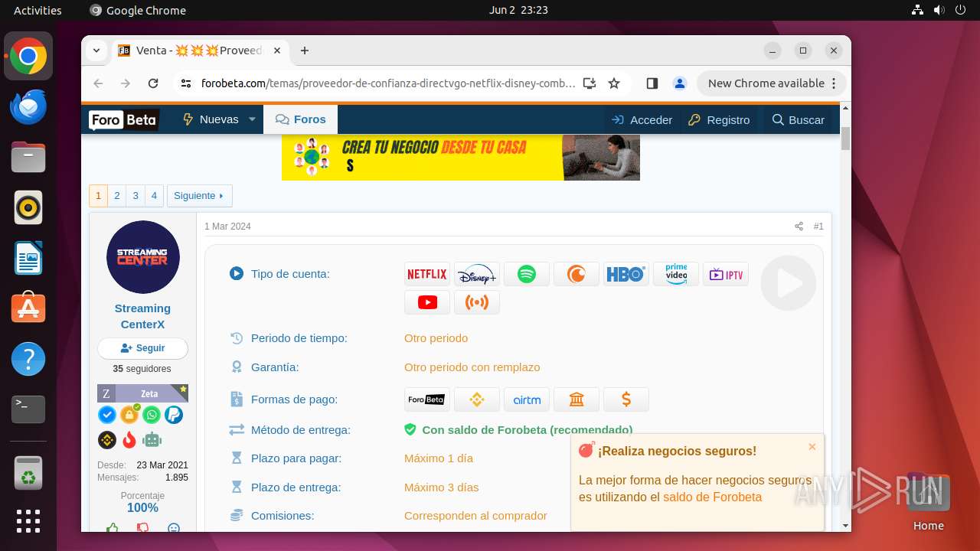
Task: Select the Airtm payment method icon
Action: 527,399
